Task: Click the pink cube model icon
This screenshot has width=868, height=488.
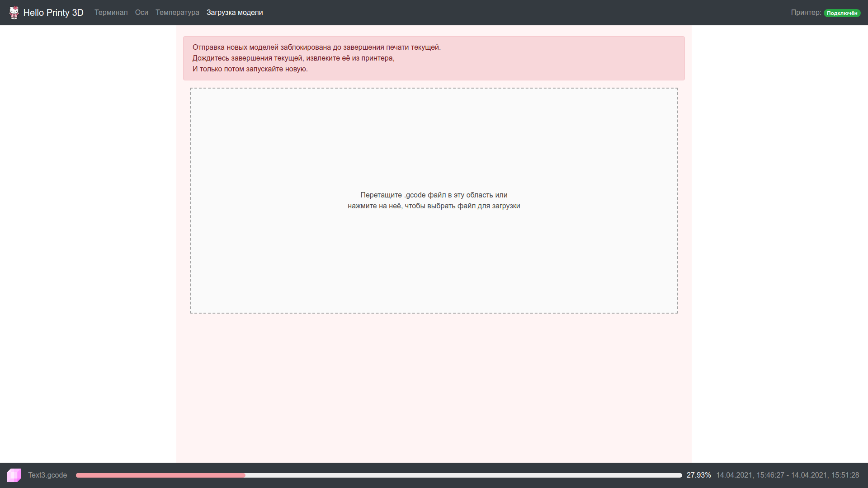Action: tap(14, 475)
